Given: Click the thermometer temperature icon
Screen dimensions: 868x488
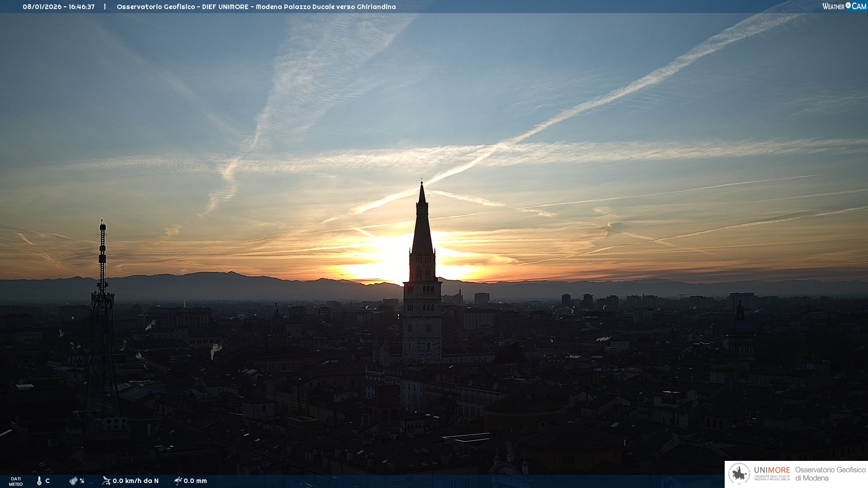Looking at the screenshot, I should [x=39, y=481].
